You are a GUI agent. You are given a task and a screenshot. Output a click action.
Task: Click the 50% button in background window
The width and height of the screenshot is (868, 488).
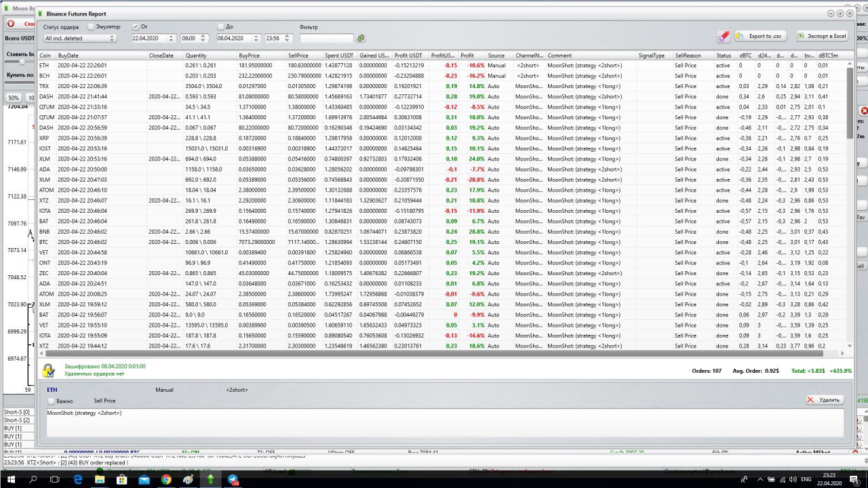click(x=13, y=98)
